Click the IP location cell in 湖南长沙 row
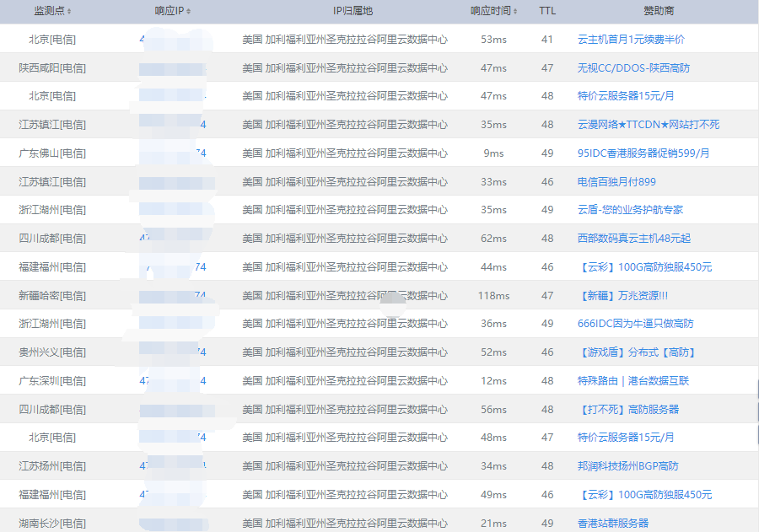The width and height of the screenshot is (759, 532). click(x=345, y=523)
